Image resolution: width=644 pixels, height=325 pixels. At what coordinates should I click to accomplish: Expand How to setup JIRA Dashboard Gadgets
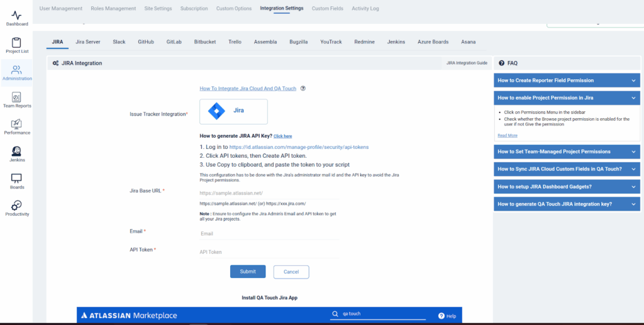tap(567, 187)
